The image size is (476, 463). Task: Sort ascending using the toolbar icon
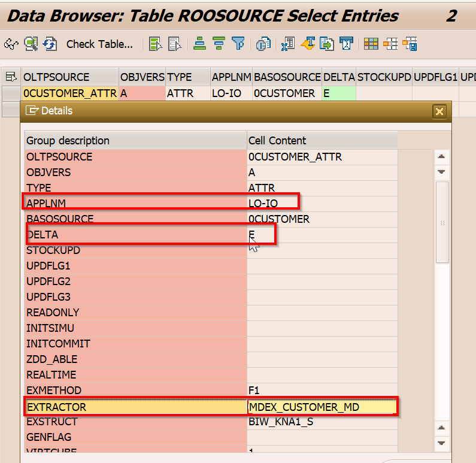tap(199, 43)
